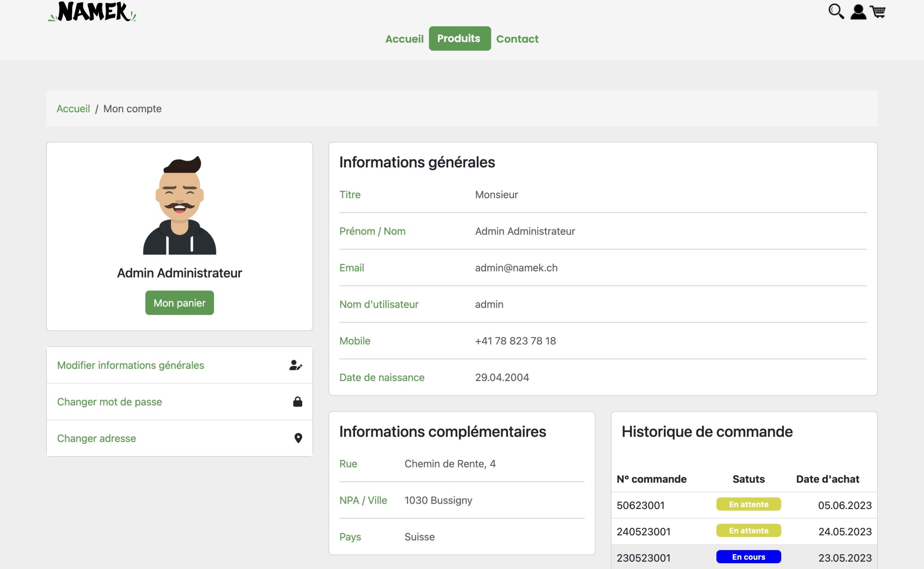
Task: Click the NAMEK logo
Action: click(x=92, y=12)
